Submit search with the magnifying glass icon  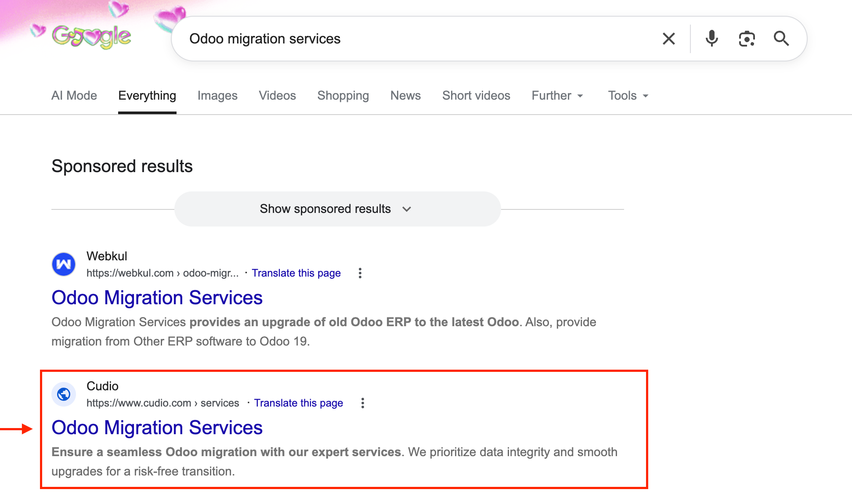tap(781, 39)
